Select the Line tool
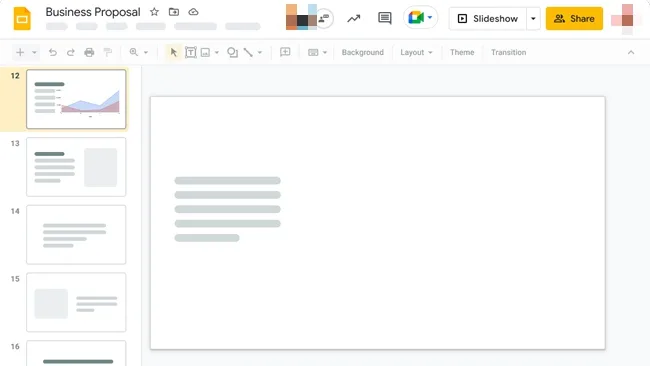The height and width of the screenshot is (366, 650). coord(248,52)
